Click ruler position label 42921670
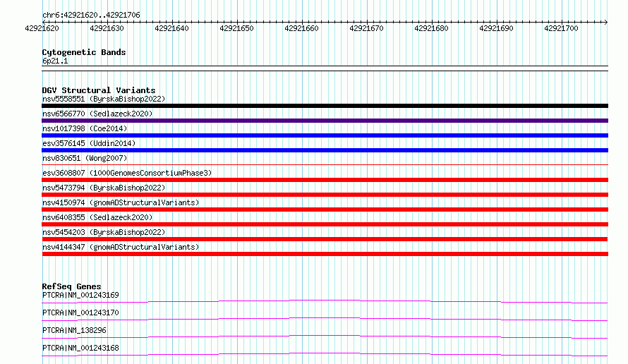628x364 pixels. tap(366, 28)
